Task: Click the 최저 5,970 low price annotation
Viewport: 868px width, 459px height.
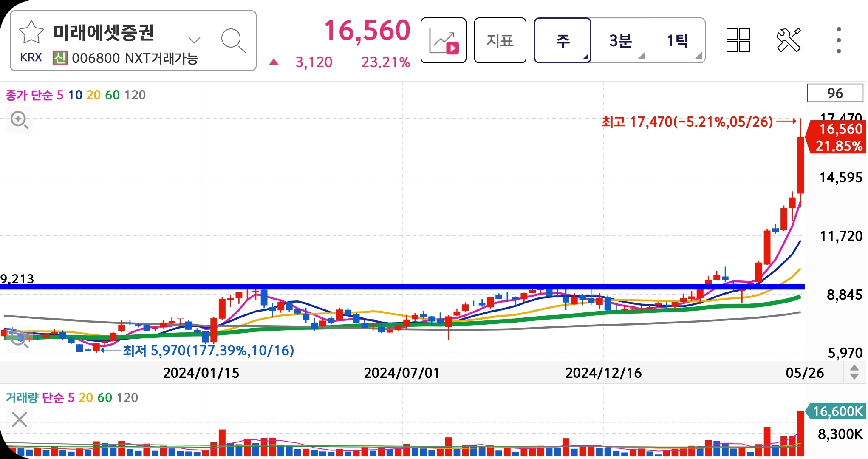Action: coord(209,351)
